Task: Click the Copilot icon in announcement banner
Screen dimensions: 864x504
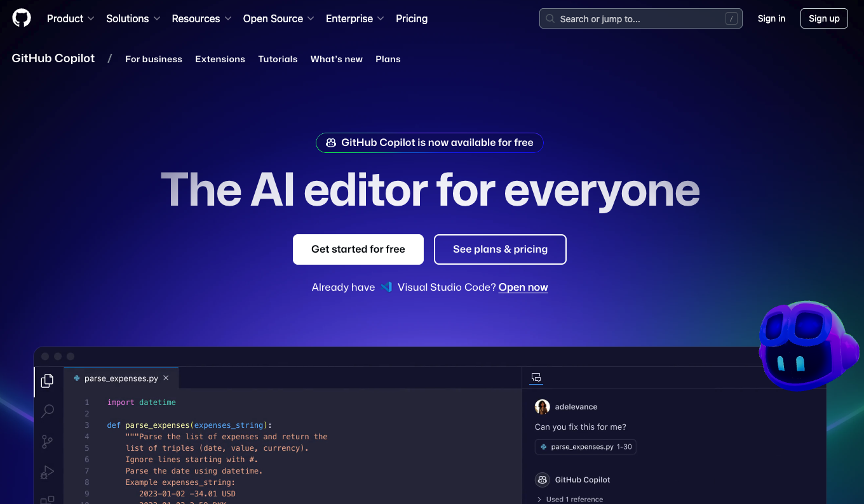Action: pyautogui.click(x=331, y=143)
